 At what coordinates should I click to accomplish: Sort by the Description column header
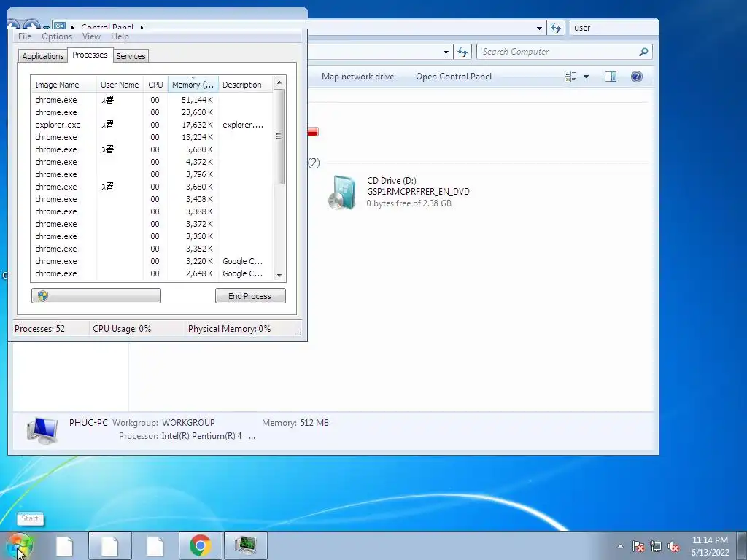pyautogui.click(x=246, y=85)
